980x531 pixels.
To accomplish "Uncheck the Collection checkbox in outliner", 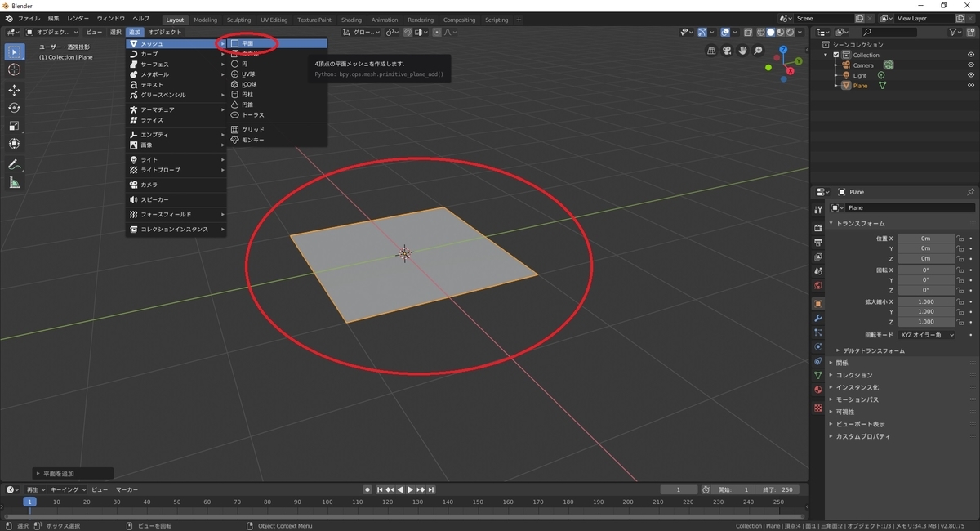I will (x=836, y=55).
